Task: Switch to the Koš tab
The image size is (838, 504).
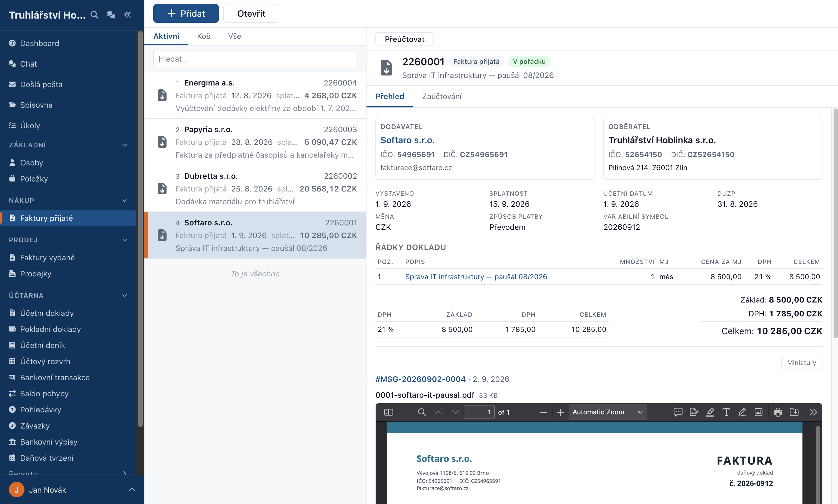Action: (x=204, y=36)
